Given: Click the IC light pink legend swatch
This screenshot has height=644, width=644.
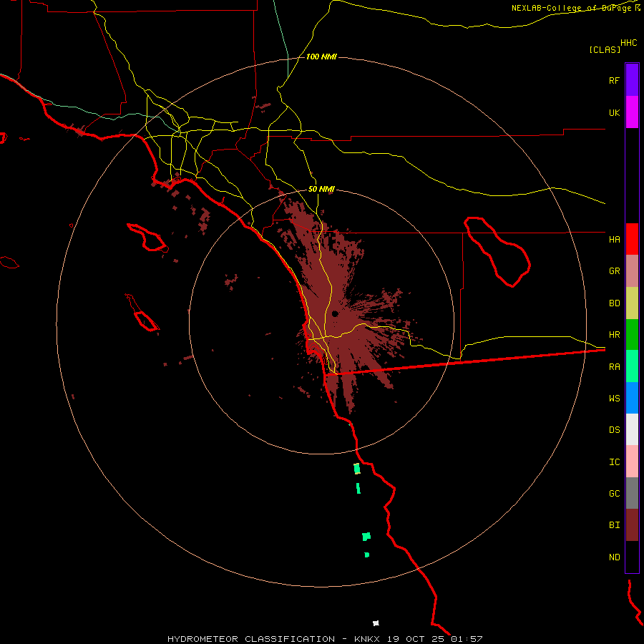Looking at the screenshot, I should 632,462.
